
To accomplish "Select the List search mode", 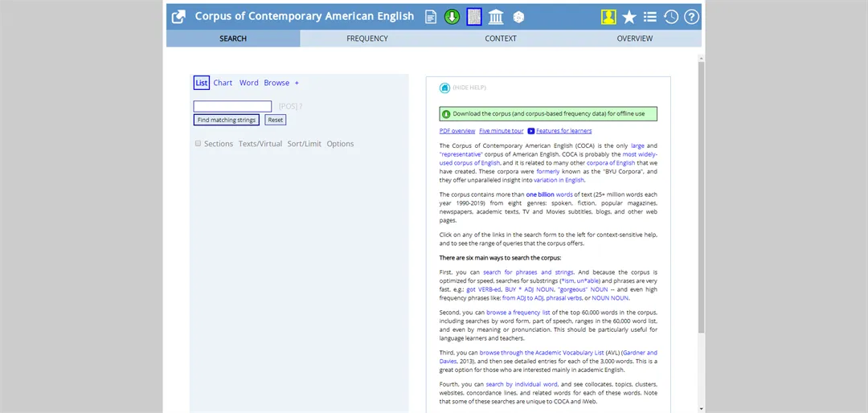I will 202,83.
